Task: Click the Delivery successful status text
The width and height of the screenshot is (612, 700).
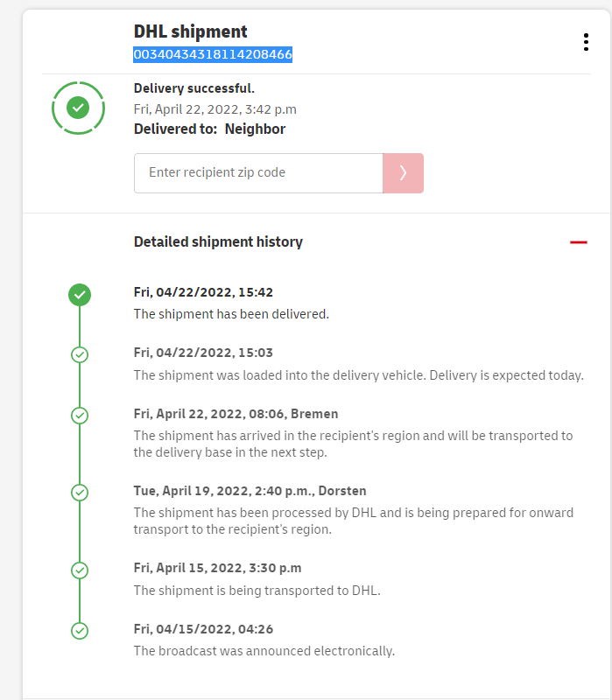Action: coord(194,88)
